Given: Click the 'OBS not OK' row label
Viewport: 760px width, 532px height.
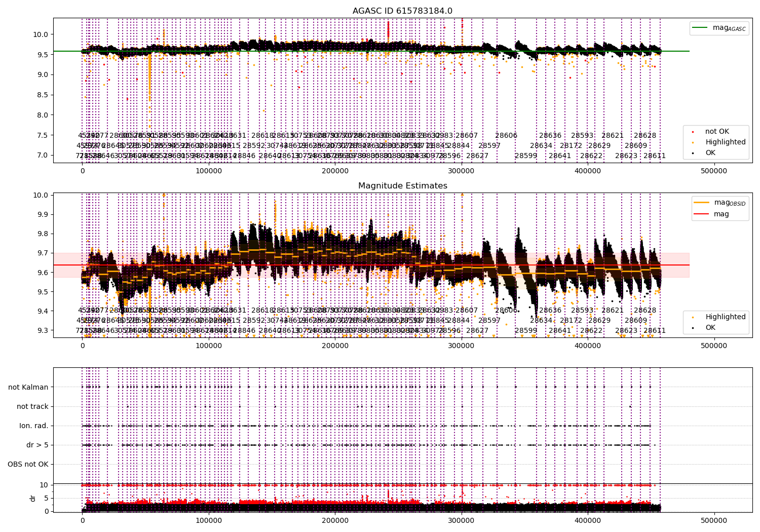Looking at the screenshot, I should click(28, 464).
